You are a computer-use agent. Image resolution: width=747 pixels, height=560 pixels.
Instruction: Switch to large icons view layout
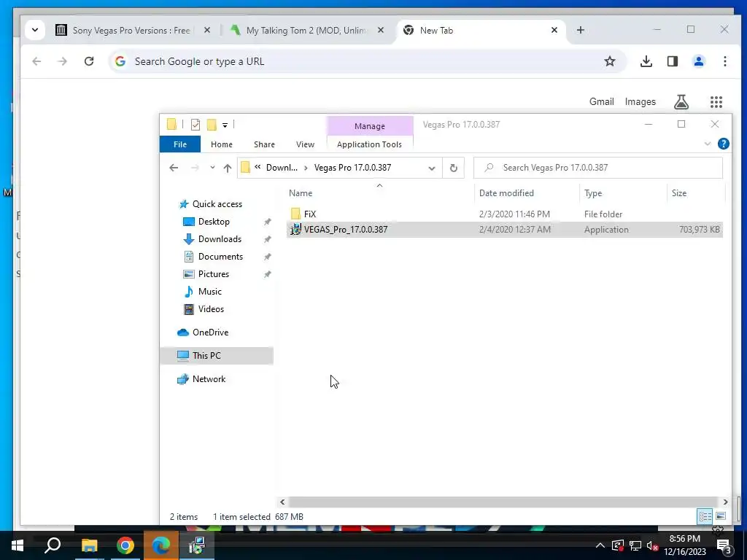click(721, 516)
